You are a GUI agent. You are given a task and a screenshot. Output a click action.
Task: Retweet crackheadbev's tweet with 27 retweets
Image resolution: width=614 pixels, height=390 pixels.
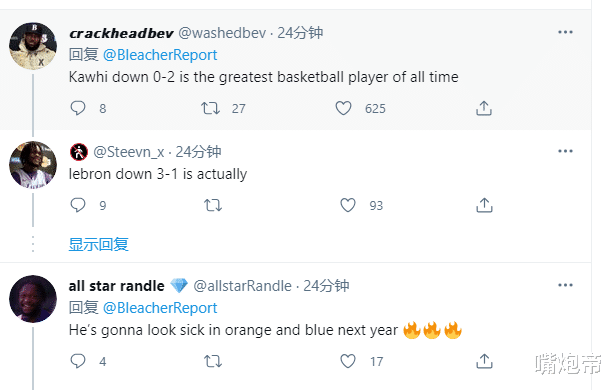210,108
